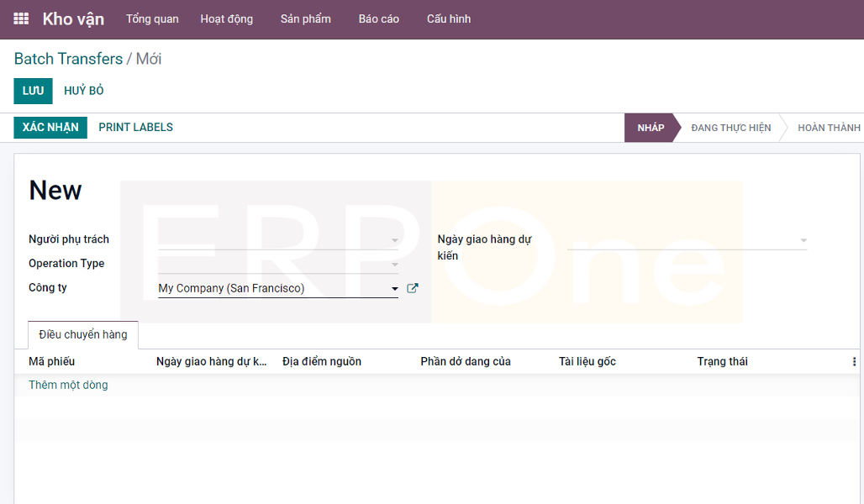Sort by Ngày giao hàng dự k... column
The image size is (864, 504).
click(x=211, y=361)
